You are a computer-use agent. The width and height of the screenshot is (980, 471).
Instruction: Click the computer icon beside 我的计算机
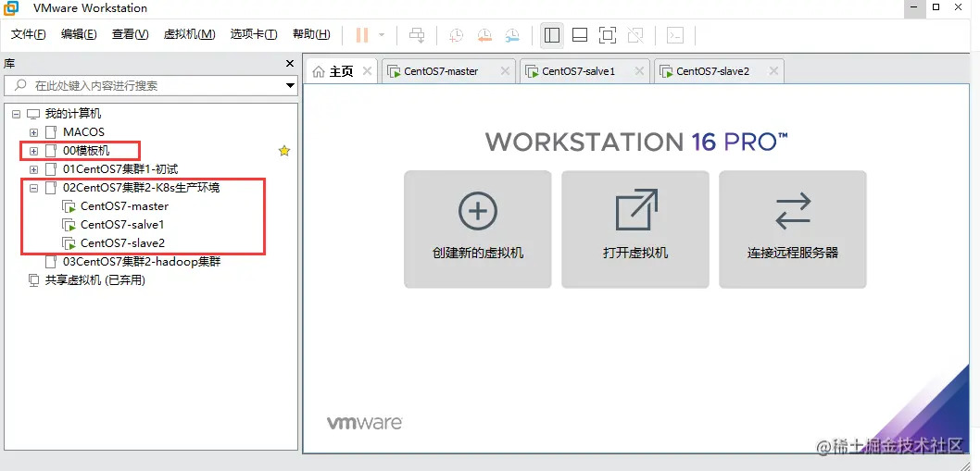coord(33,115)
